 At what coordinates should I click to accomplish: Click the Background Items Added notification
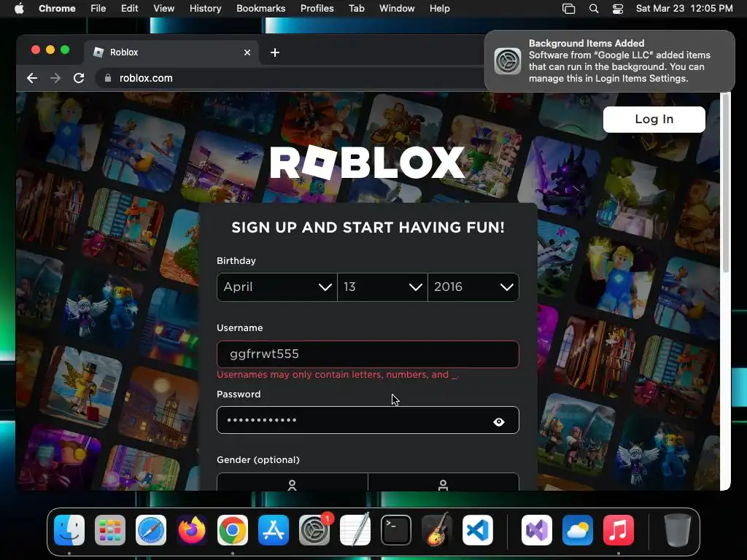pos(610,61)
